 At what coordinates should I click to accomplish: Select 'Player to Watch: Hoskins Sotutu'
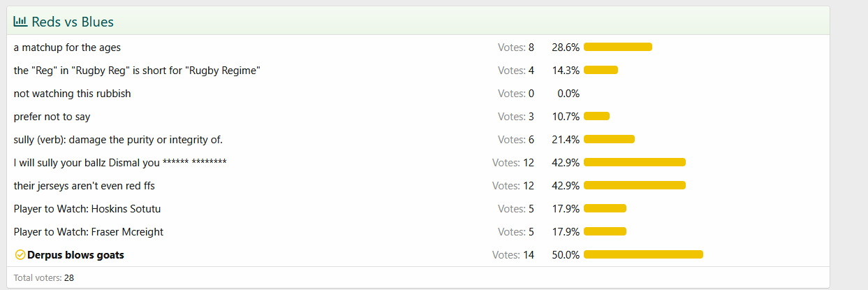point(87,209)
